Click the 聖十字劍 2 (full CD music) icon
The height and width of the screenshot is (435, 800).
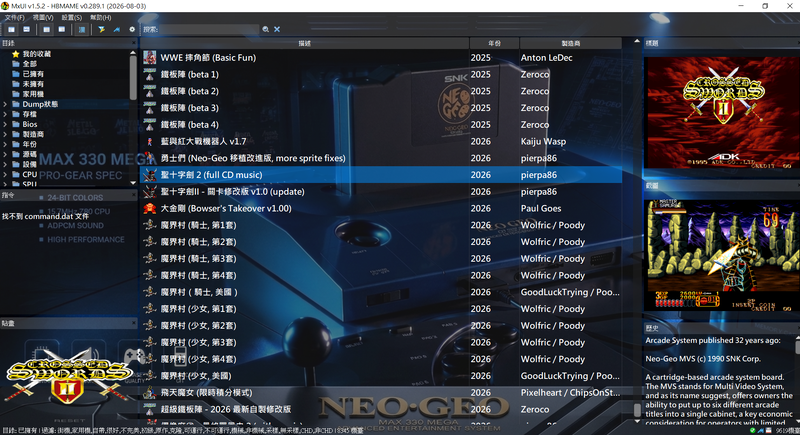pyautogui.click(x=149, y=175)
